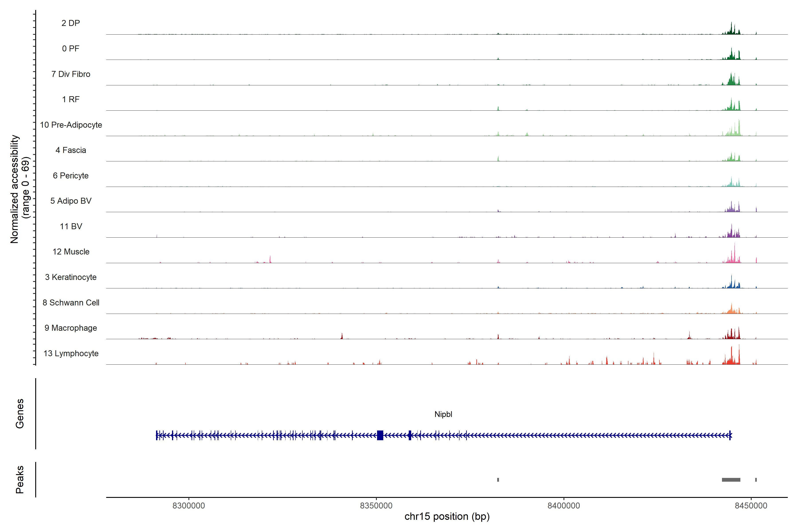798x532 pixels.
Task: Click the 5 Adipo BV track label
Action: [71, 201]
